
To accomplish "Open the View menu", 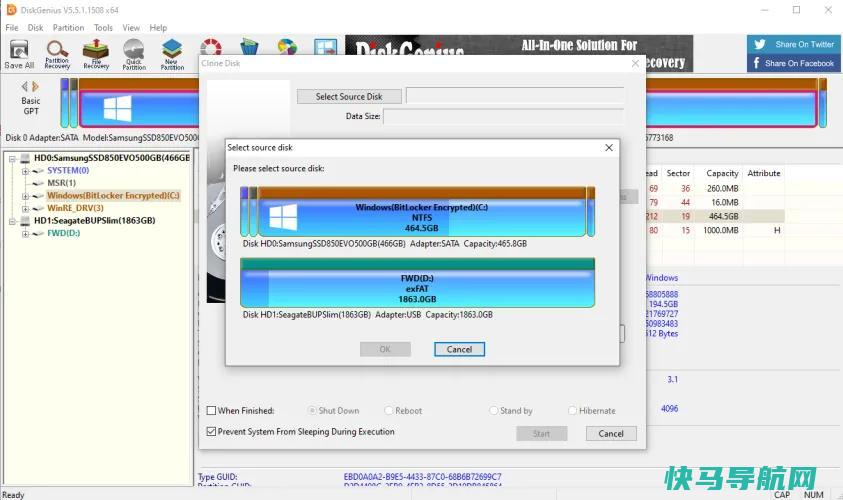I will point(131,27).
